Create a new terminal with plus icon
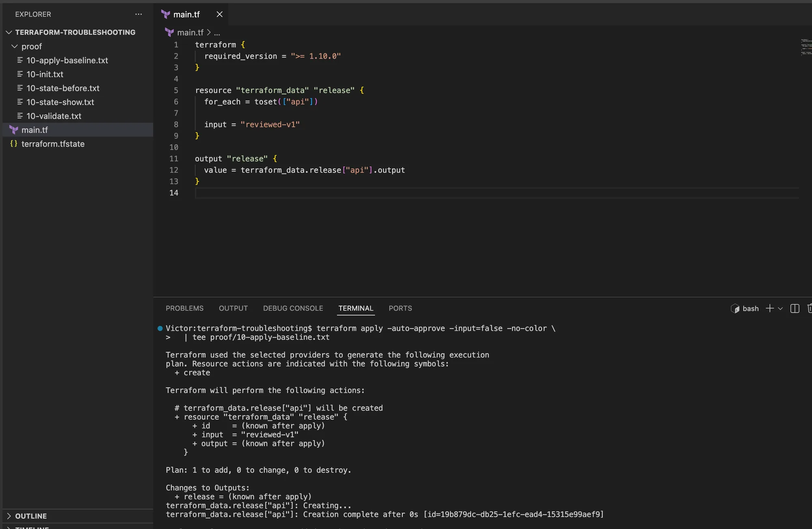This screenshot has height=529, width=812. click(770, 309)
